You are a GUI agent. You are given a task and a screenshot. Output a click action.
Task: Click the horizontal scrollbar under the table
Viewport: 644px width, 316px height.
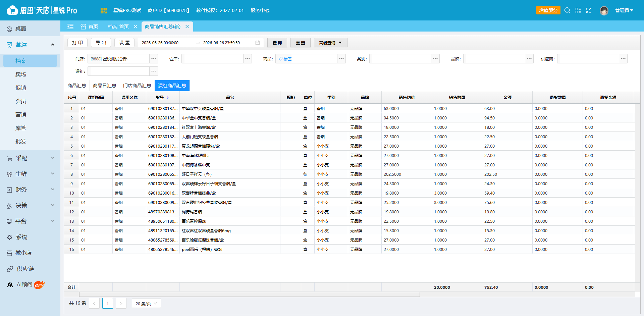coord(249,294)
